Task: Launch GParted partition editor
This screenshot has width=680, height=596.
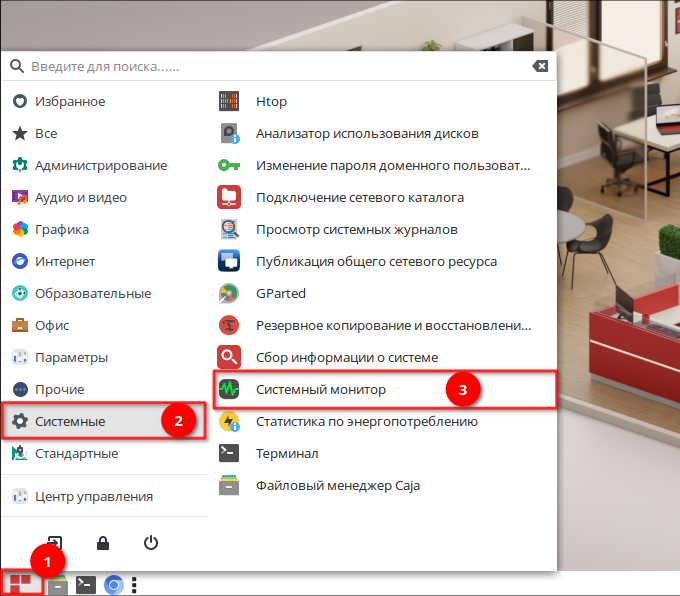Action: [230, 293]
